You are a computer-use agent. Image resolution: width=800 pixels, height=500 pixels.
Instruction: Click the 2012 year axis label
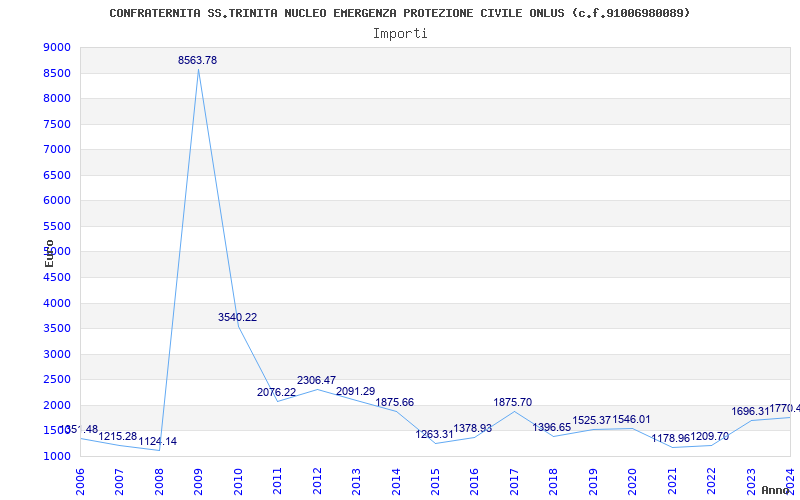317,481
